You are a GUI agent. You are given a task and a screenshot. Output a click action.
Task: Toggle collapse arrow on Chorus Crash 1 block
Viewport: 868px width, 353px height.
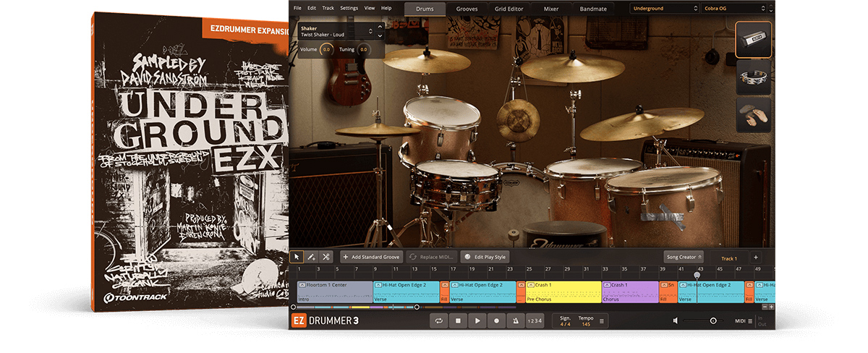pos(608,285)
